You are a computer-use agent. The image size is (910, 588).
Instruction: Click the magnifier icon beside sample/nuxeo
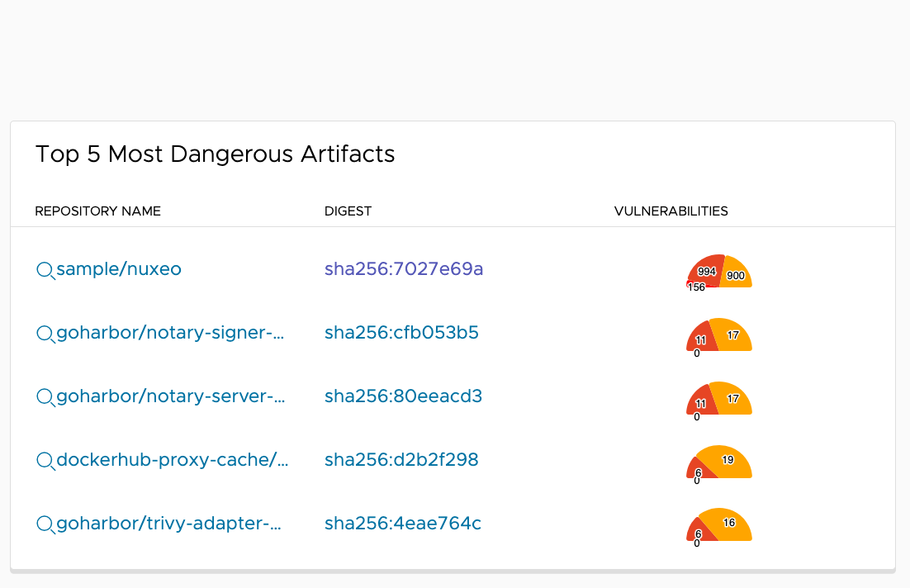click(x=45, y=269)
